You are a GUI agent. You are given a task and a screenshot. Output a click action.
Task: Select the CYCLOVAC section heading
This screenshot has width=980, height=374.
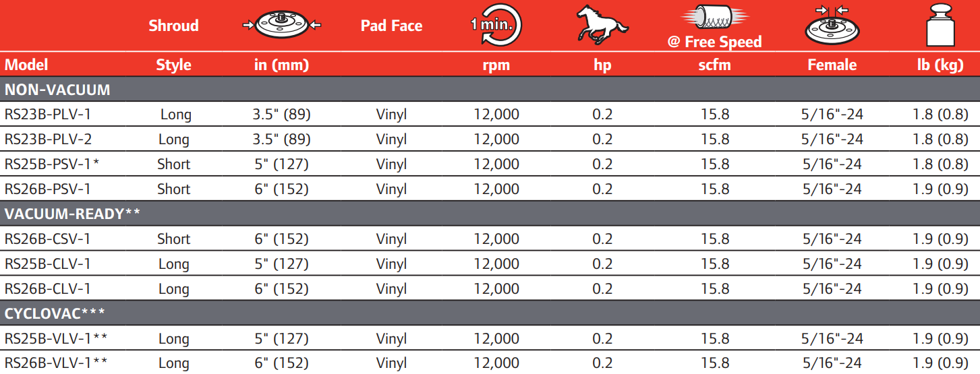pos(55,313)
